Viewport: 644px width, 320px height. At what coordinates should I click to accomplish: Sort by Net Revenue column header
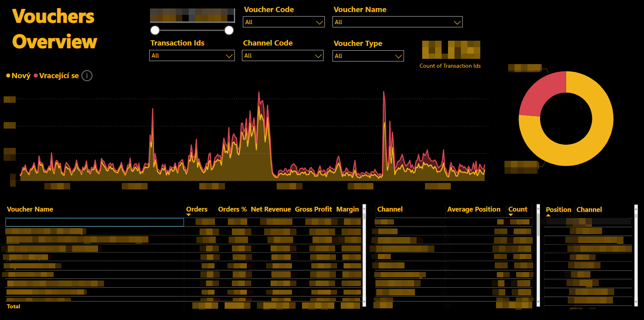coord(271,209)
